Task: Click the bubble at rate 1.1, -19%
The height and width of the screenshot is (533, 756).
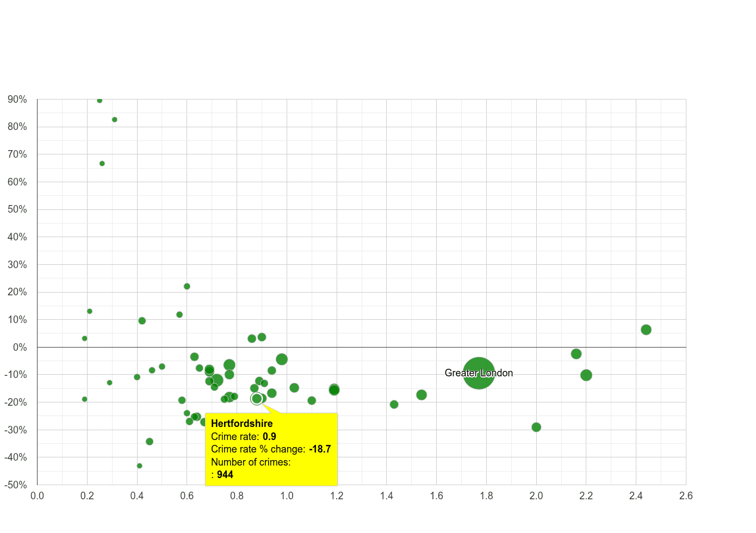Action: pos(312,401)
